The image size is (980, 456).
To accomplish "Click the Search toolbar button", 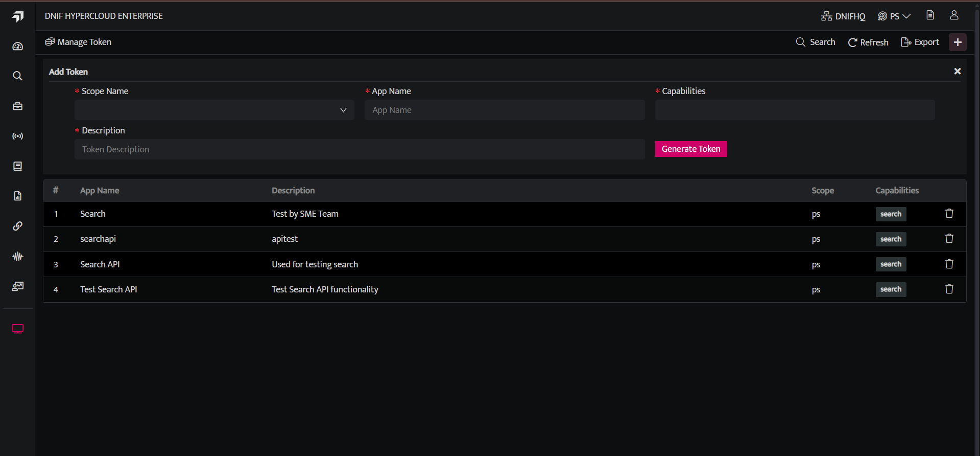I will click(x=816, y=42).
